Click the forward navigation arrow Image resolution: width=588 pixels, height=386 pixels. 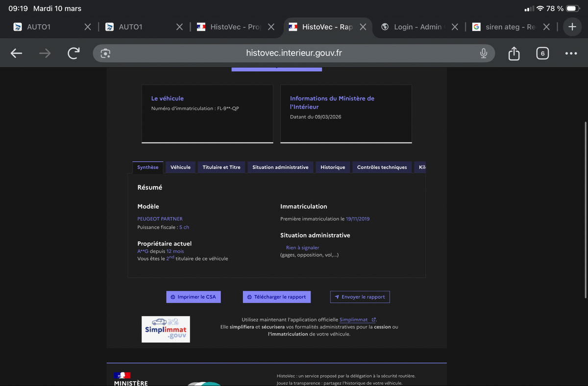click(x=45, y=53)
